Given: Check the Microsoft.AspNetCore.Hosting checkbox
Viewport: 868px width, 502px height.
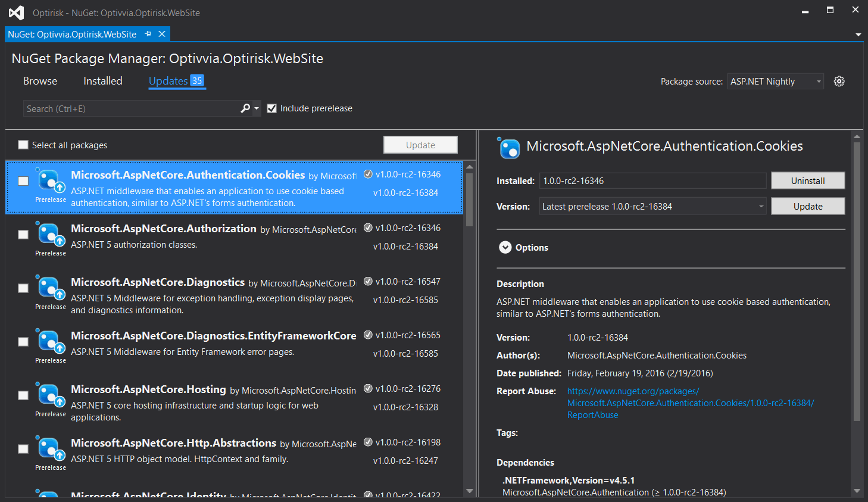Looking at the screenshot, I should click(23, 395).
